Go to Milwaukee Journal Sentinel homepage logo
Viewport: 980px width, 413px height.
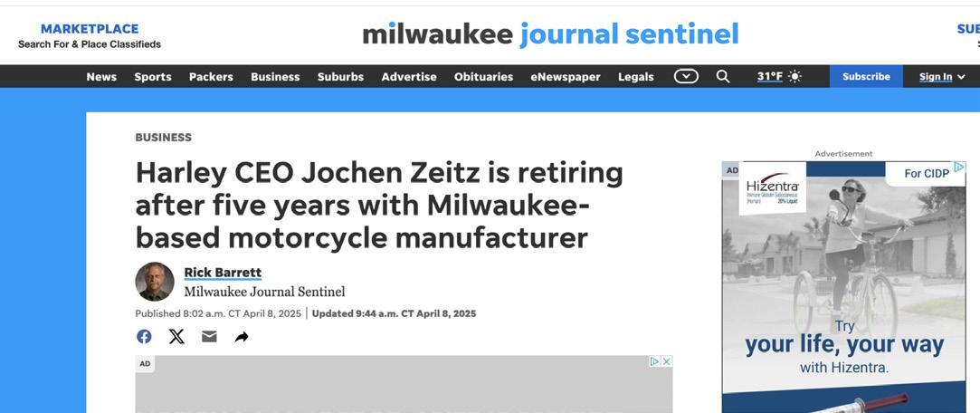[x=550, y=34]
